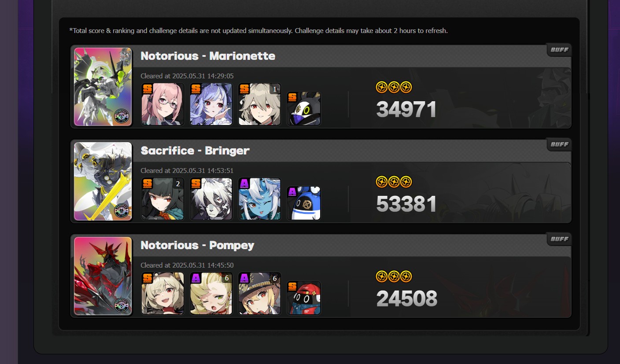Select the purple-haired agent in Marionette team
Image resolution: width=620 pixels, height=364 pixels.
point(211,104)
